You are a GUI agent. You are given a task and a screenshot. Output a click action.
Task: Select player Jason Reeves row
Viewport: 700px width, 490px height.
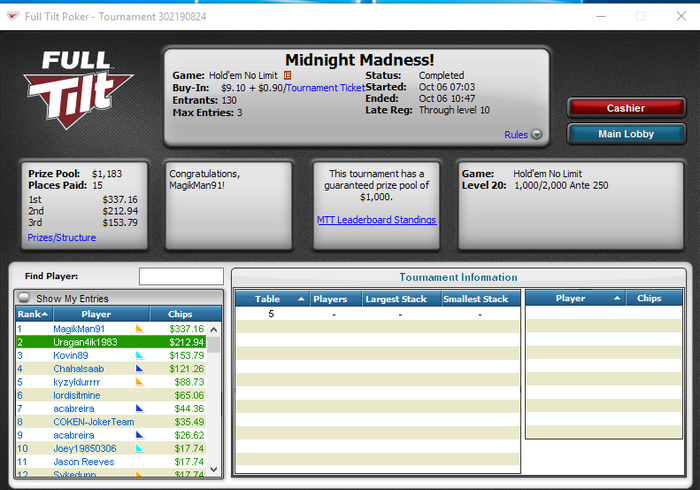[x=111, y=461]
